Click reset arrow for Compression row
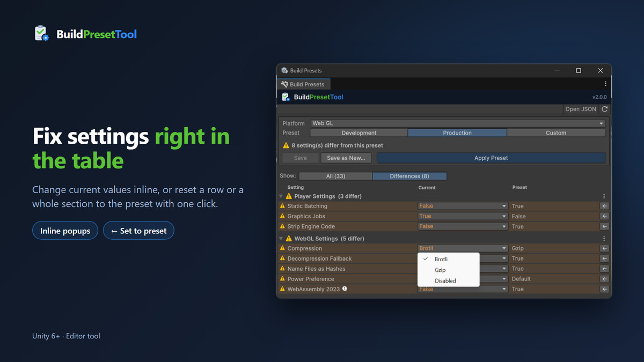Viewport: 644px width, 362px height. (x=604, y=248)
